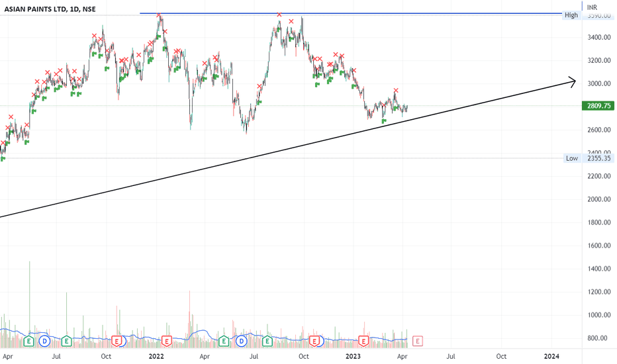The width and height of the screenshot is (617, 364).
Task: Click the red earnings marker near October 2022
Action: coord(314,341)
